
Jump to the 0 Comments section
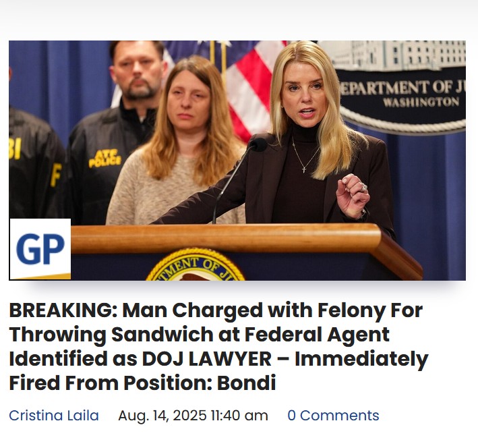click(x=333, y=416)
